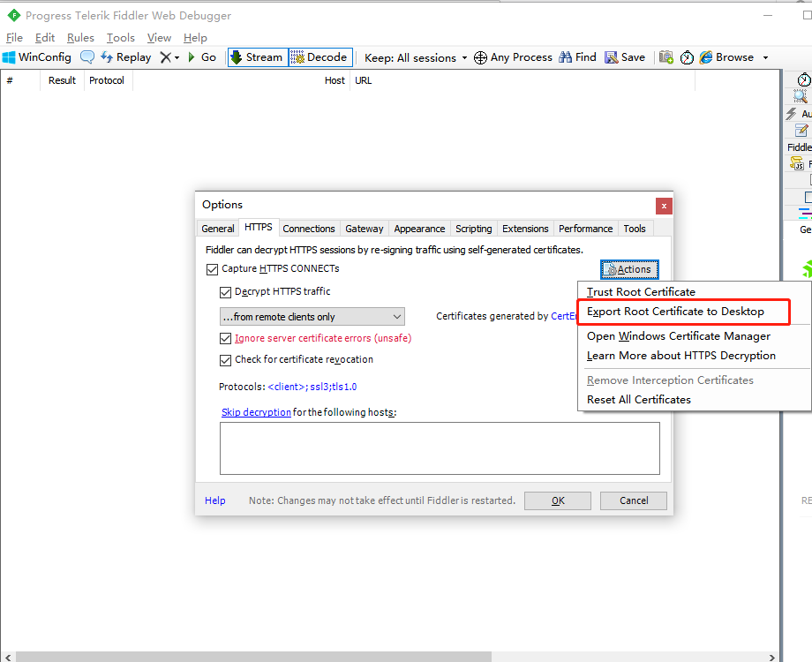Select the HTTPS tab

point(259,228)
